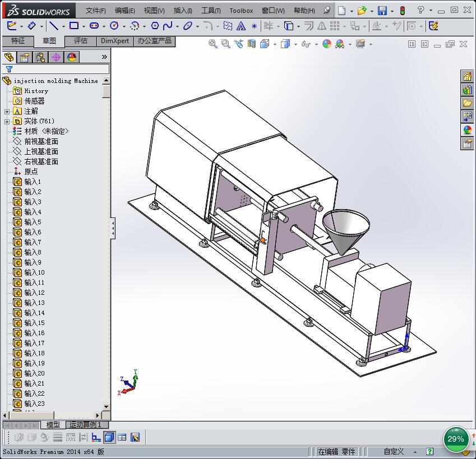The width and height of the screenshot is (476, 459).
Task: Open SolidWorks Resources home icon
Action: [467, 76]
